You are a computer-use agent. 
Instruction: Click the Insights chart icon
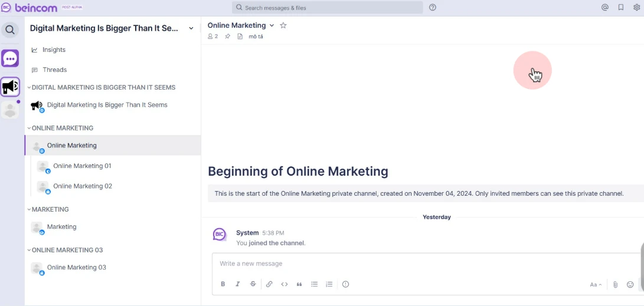[34, 50]
